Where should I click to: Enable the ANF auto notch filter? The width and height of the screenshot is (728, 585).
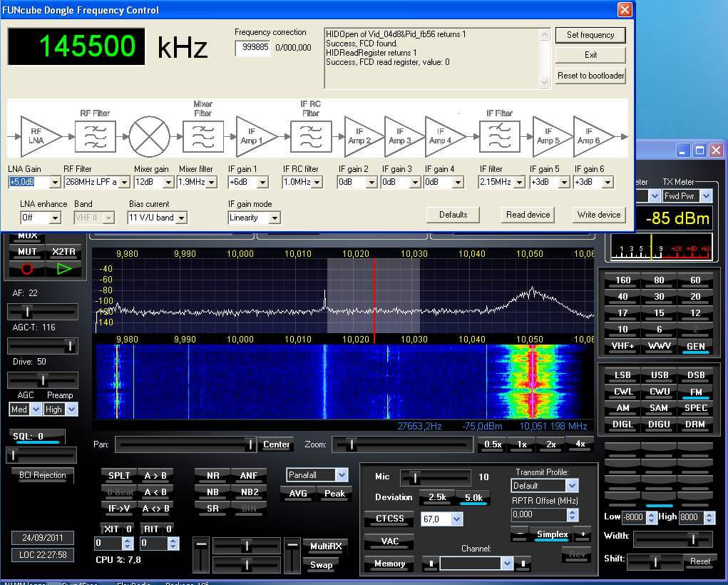point(249,476)
